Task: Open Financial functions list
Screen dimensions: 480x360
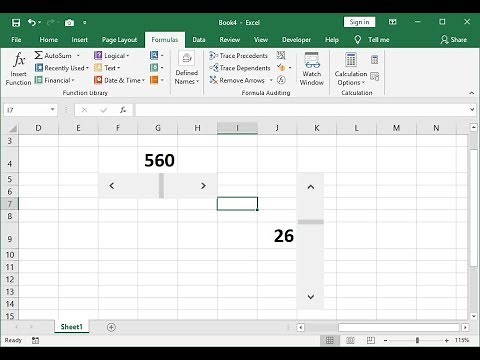Action: pos(55,80)
